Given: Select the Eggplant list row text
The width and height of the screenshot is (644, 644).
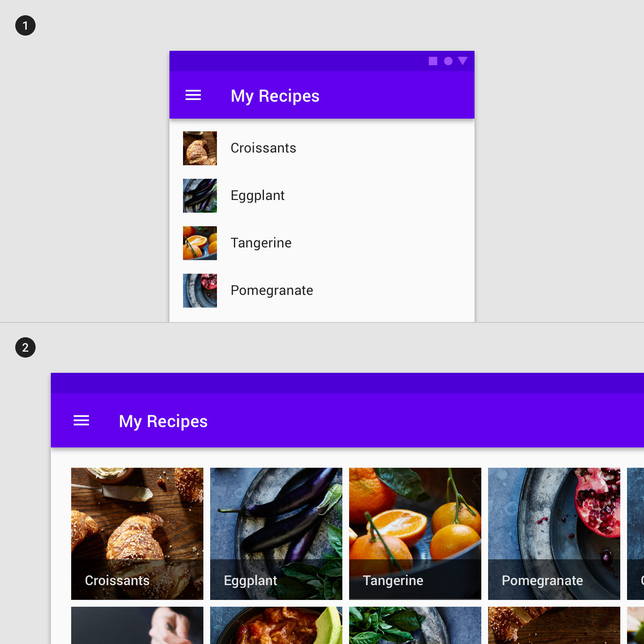Looking at the screenshot, I should pos(258,196).
